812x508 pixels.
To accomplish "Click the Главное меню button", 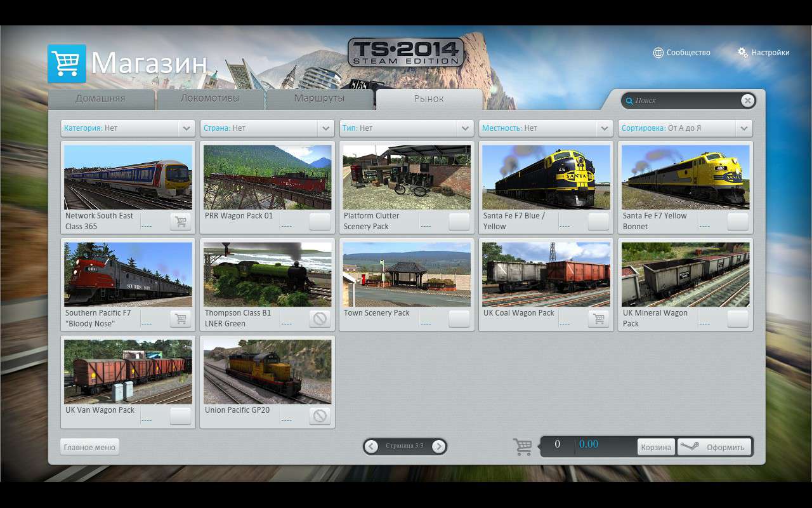I will [x=89, y=447].
